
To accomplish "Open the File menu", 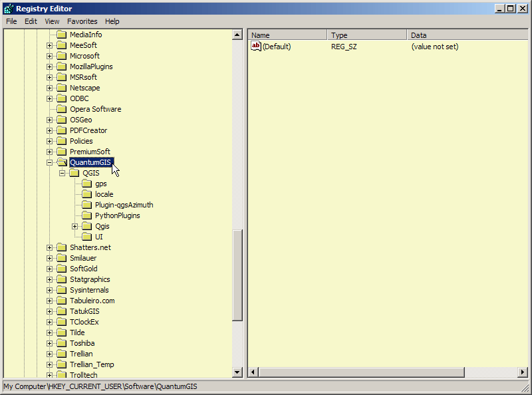I will (x=11, y=21).
